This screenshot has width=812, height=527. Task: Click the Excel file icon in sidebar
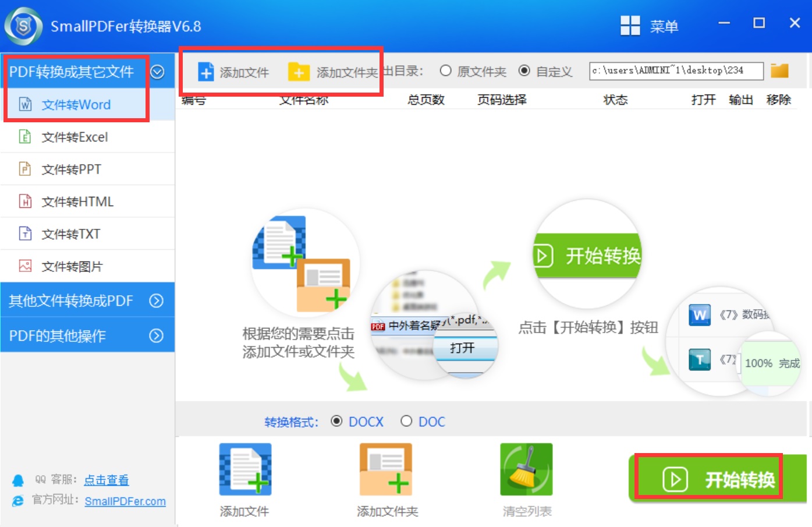point(25,137)
